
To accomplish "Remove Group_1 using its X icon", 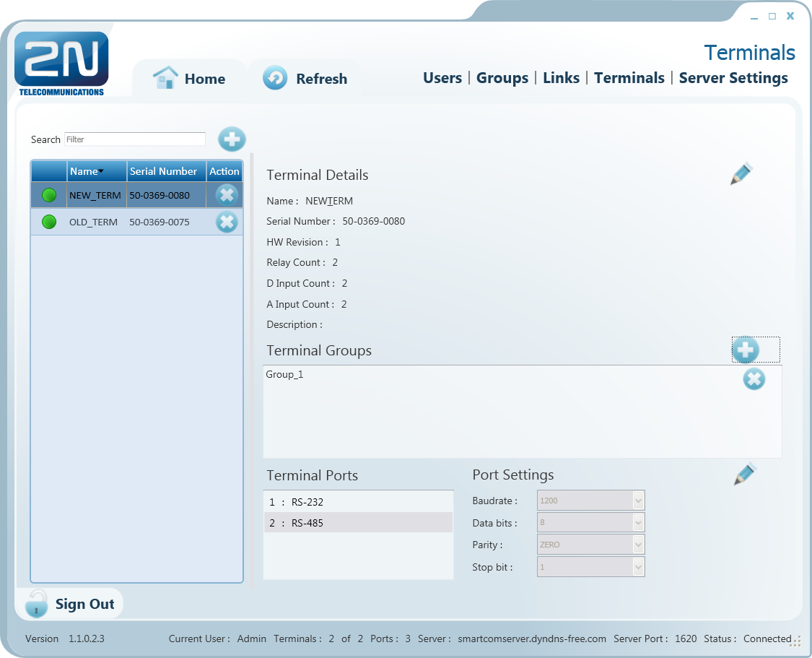I will tap(754, 379).
